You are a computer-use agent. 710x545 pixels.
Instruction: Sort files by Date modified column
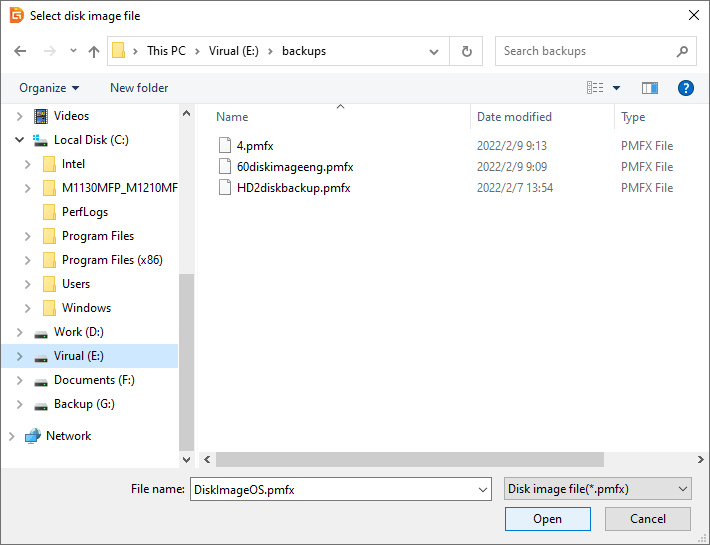click(x=514, y=117)
